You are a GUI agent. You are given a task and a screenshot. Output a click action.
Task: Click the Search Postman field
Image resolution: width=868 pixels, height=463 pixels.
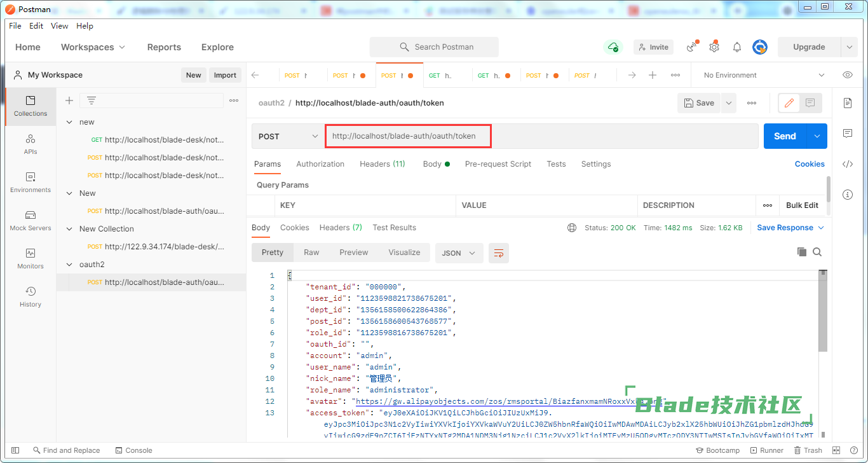(x=434, y=47)
